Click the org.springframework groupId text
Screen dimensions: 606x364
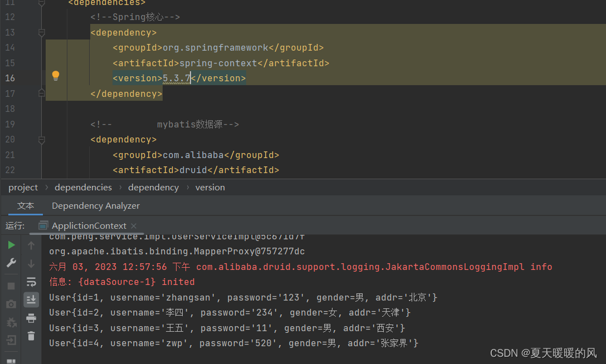coord(216,47)
